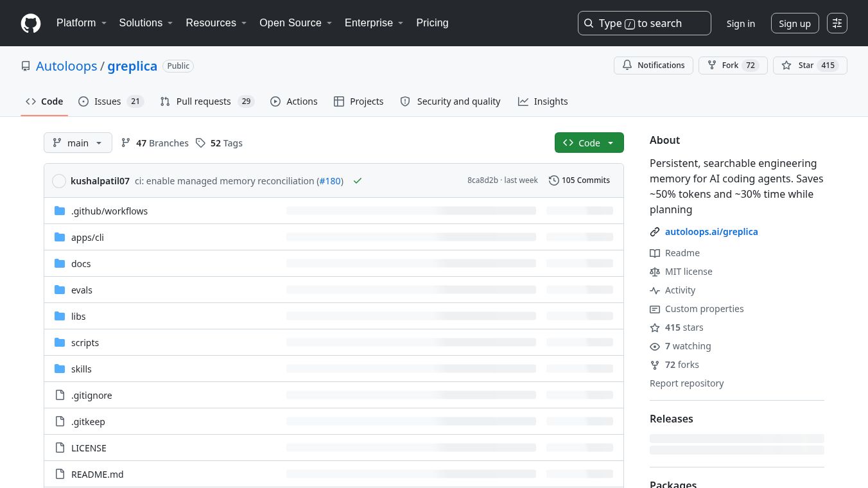Open the skills folder
868x488 pixels.
tap(82, 369)
